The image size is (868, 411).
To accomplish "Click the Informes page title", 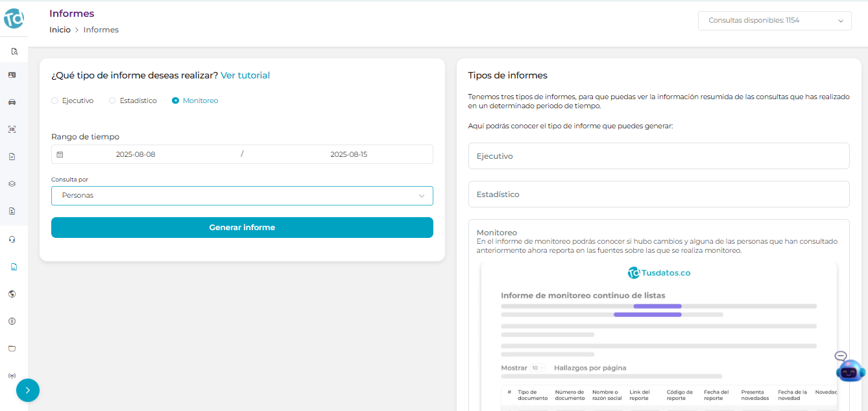I will [x=71, y=14].
